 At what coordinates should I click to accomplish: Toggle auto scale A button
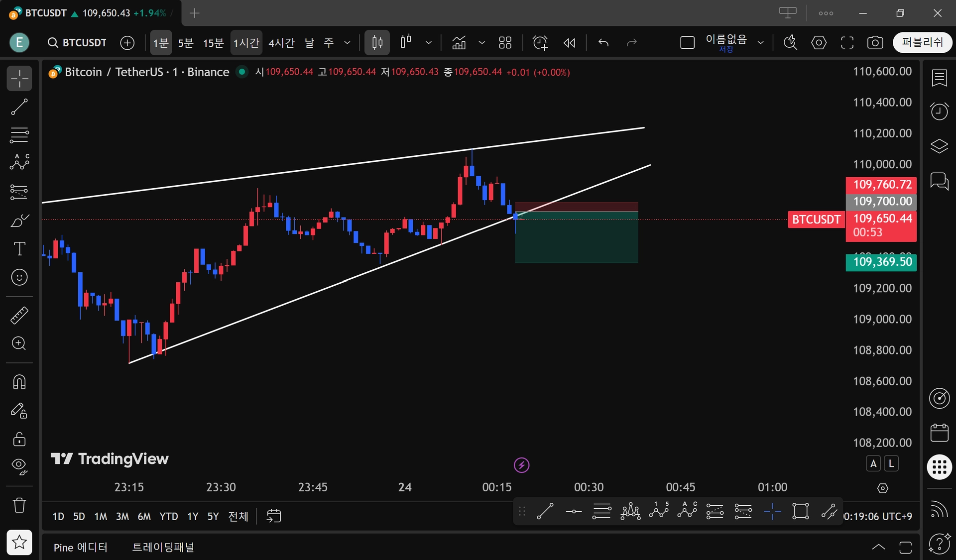click(873, 463)
